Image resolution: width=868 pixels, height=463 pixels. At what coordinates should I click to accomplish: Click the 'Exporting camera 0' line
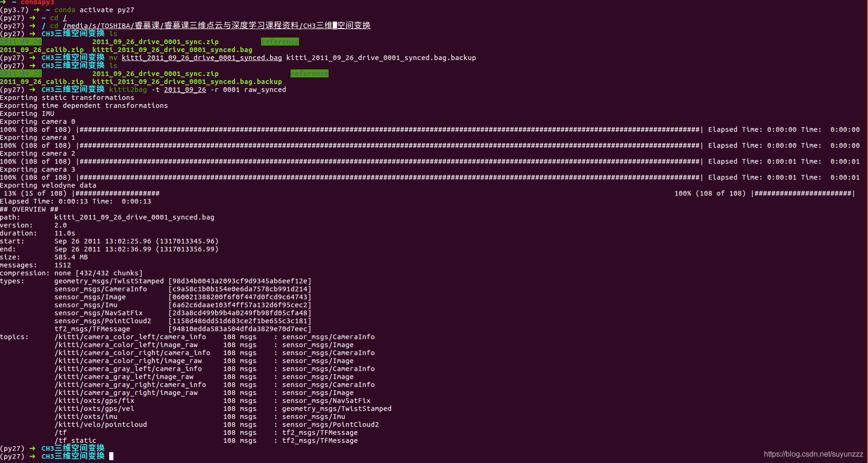pos(37,121)
